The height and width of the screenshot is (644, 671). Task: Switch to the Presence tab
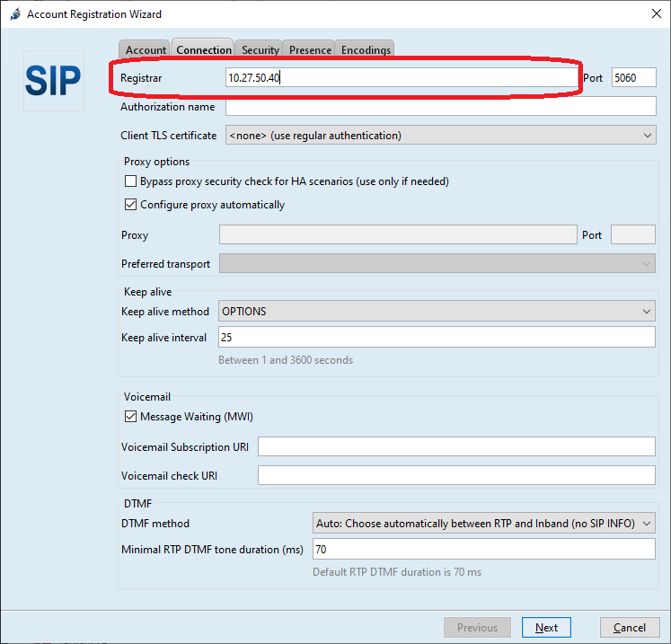point(310,50)
